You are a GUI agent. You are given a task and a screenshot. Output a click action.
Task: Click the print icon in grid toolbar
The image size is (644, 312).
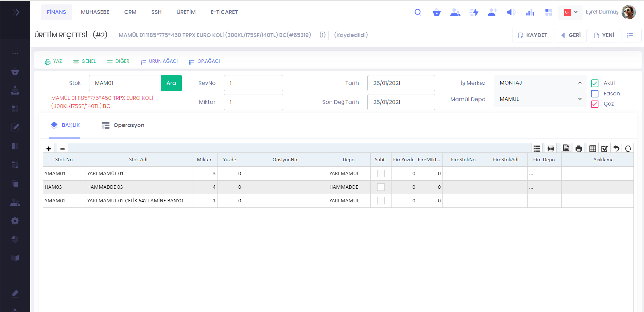(x=579, y=148)
